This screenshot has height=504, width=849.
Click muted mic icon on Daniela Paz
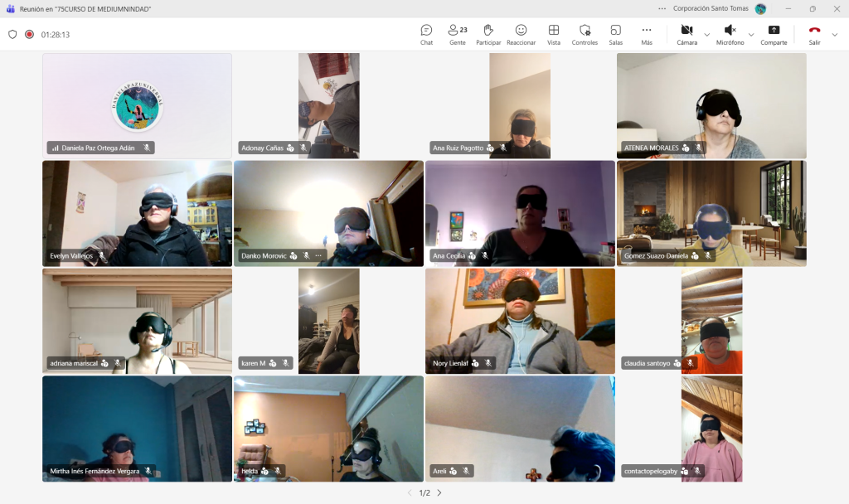[146, 148]
